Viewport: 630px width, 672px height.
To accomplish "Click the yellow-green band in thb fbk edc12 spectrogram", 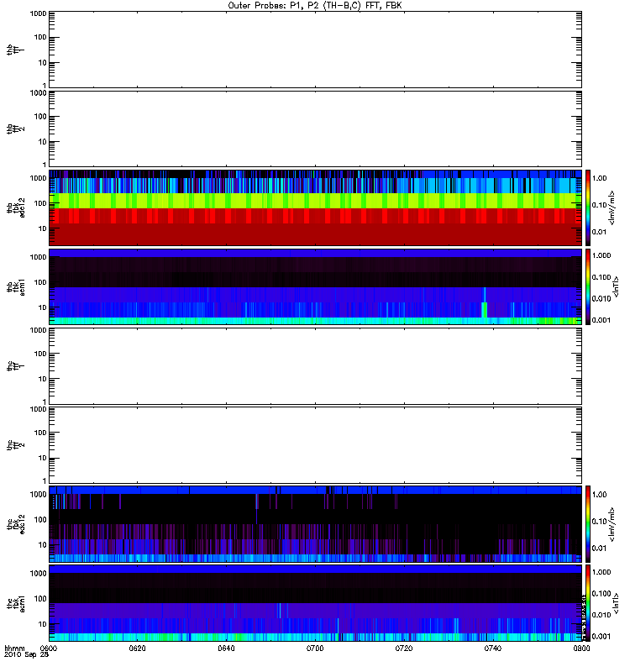I will (x=315, y=201).
